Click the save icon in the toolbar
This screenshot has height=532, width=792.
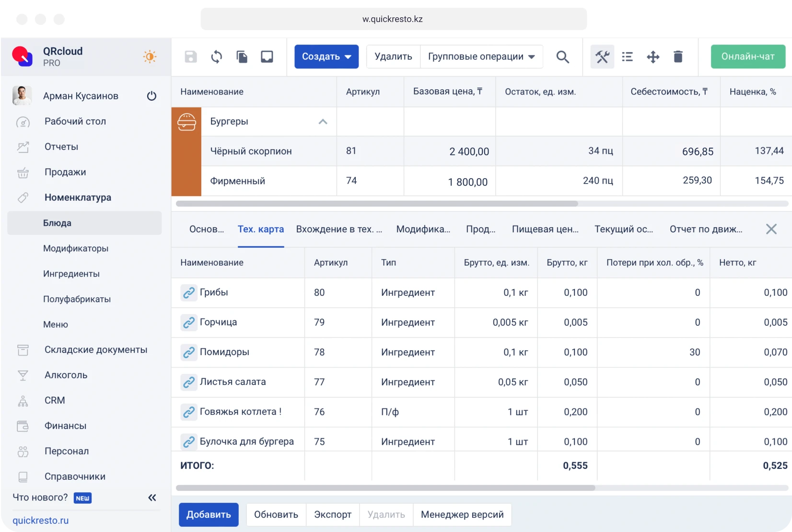click(190, 57)
